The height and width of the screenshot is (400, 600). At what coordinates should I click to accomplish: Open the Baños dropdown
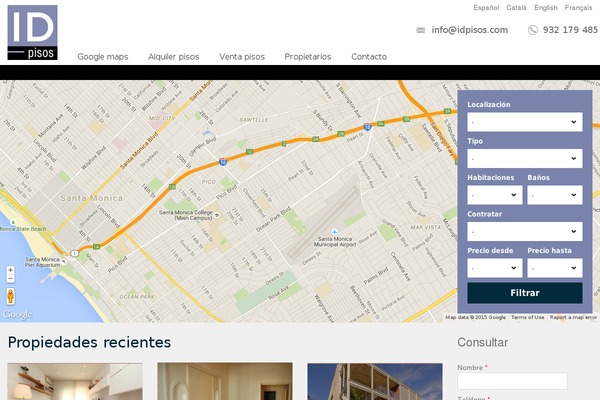coord(555,195)
